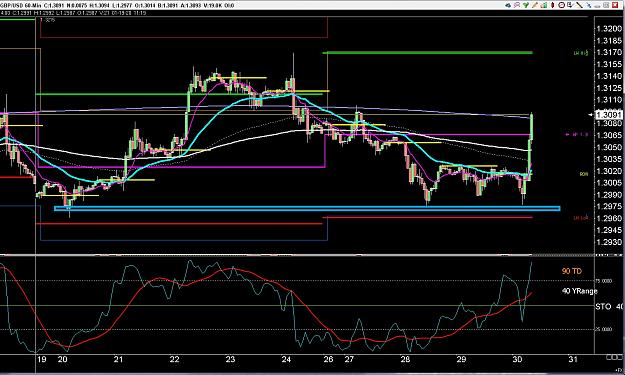
Task: Click the 1.2975 price axis label
Action: click(x=609, y=206)
